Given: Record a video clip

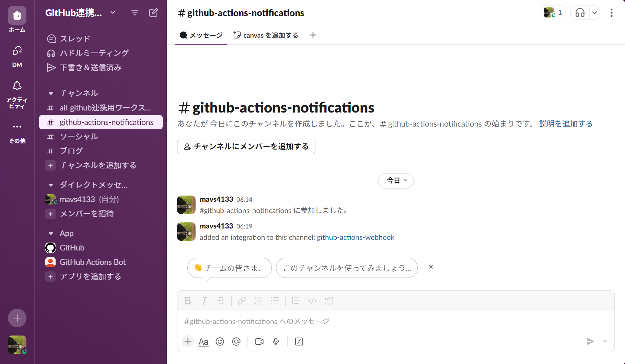Looking at the screenshot, I should 259,342.
